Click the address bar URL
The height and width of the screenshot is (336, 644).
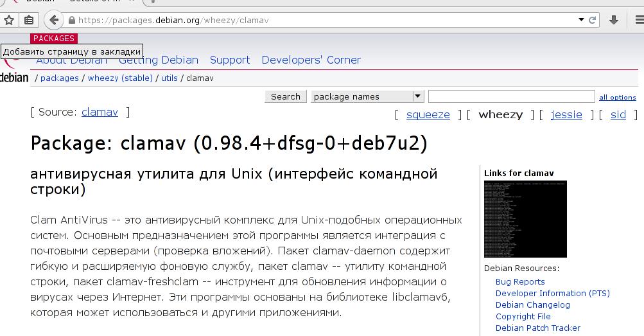click(x=173, y=20)
